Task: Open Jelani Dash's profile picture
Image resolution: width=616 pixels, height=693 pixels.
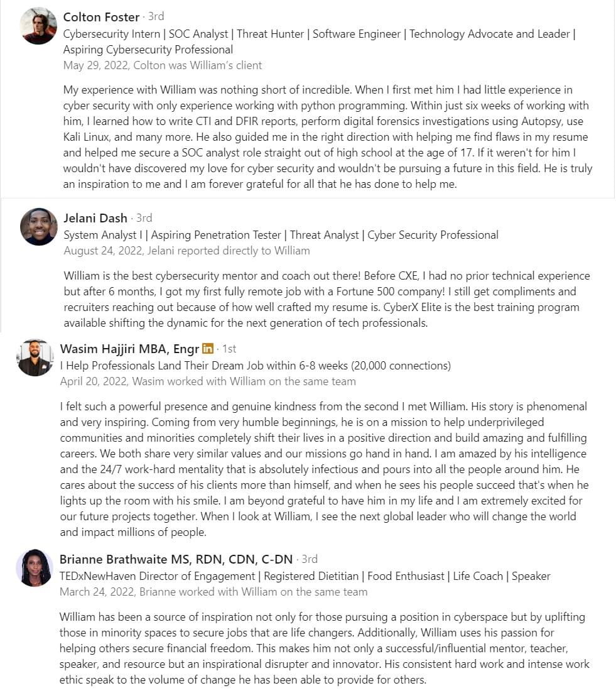Action: coord(39,227)
